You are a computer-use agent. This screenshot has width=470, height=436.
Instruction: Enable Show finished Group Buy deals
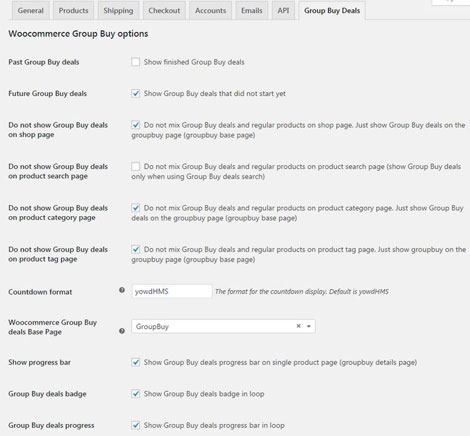[x=135, y=62]
